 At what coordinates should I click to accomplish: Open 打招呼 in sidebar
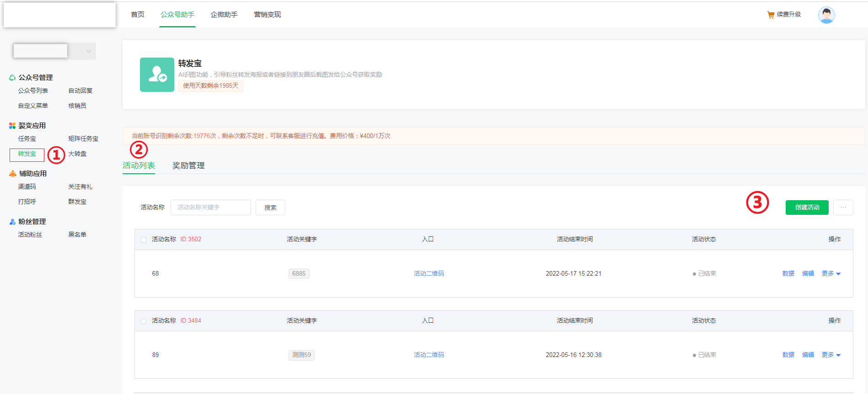(x=27, y=202)
